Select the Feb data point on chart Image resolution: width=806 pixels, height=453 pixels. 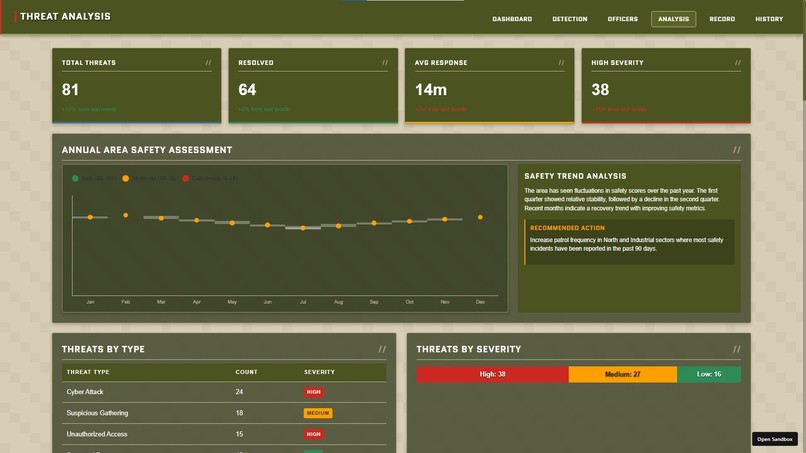pyautogui.click(x=125, y=215)
